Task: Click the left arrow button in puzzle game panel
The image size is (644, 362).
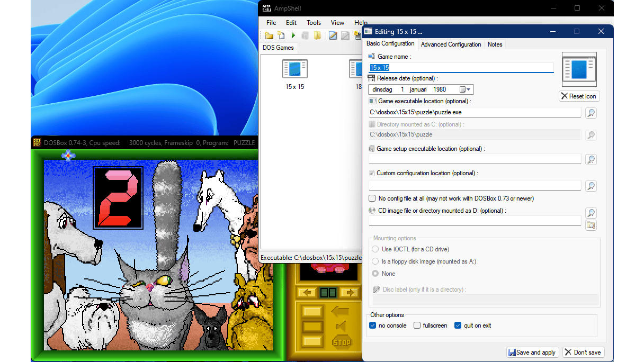Action: click(x=306, y=293)
